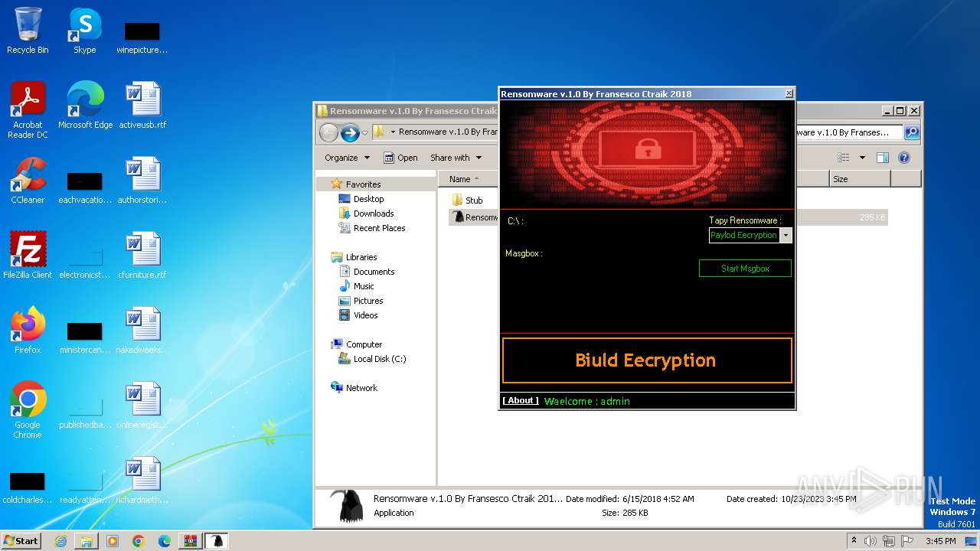
Task: Launch Firefox from the desktop
Action: (x=28, y=330)
